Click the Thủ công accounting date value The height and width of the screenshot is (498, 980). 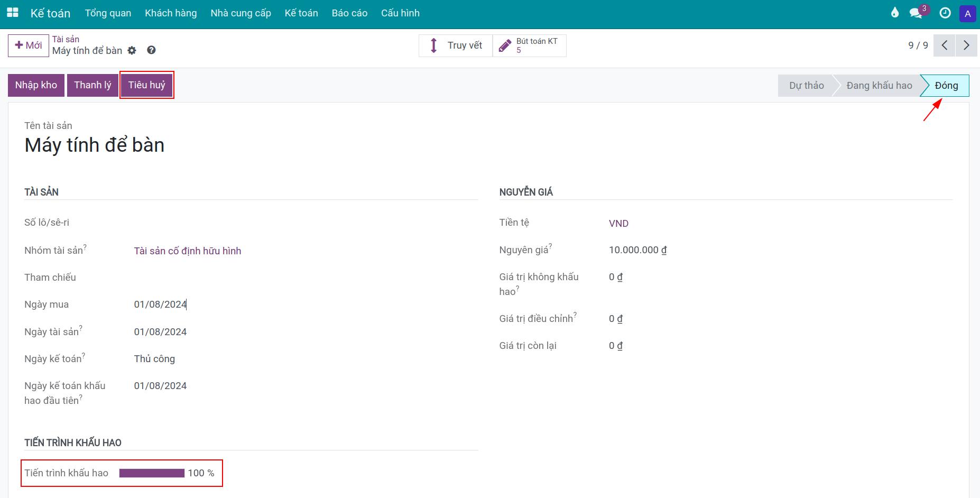(x=154, y=359)
